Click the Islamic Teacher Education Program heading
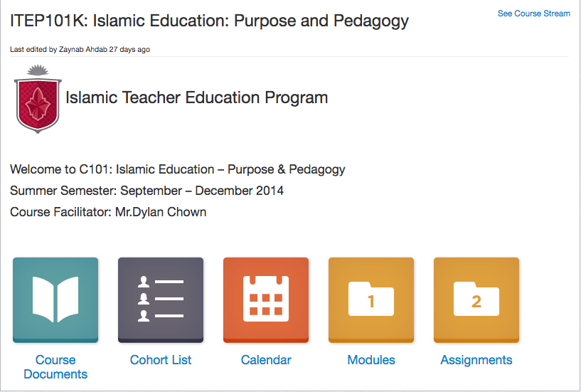 tap(196, 98)
